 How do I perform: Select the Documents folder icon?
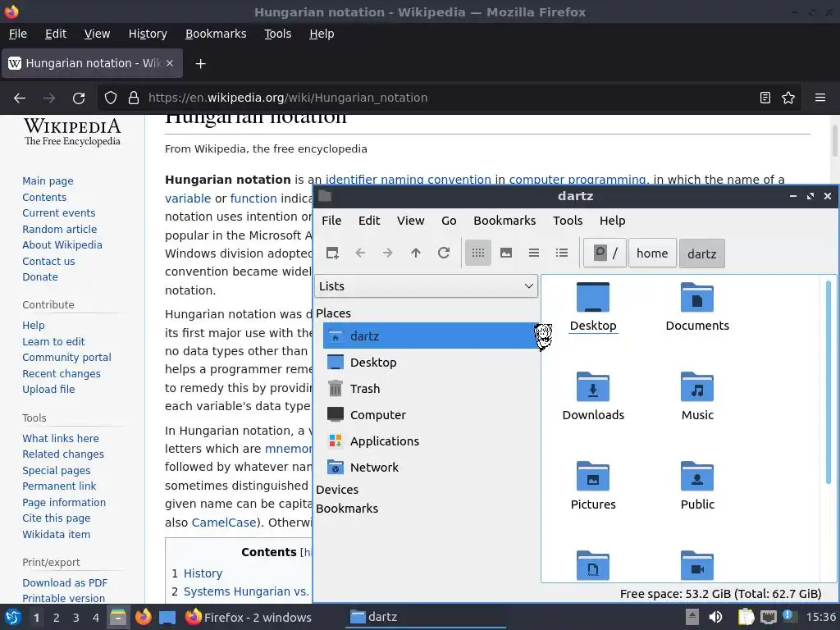(697, 307)
